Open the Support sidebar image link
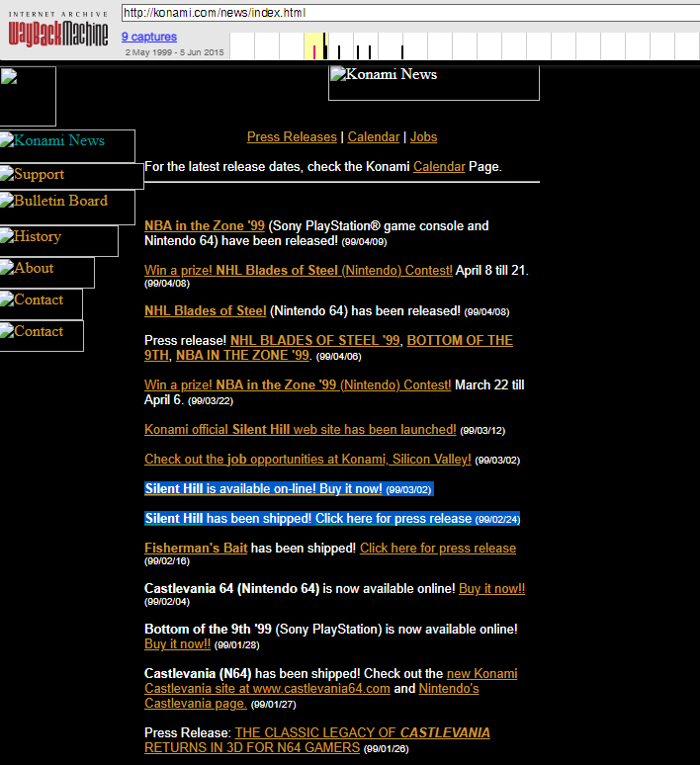 click(x=71, y=176)
